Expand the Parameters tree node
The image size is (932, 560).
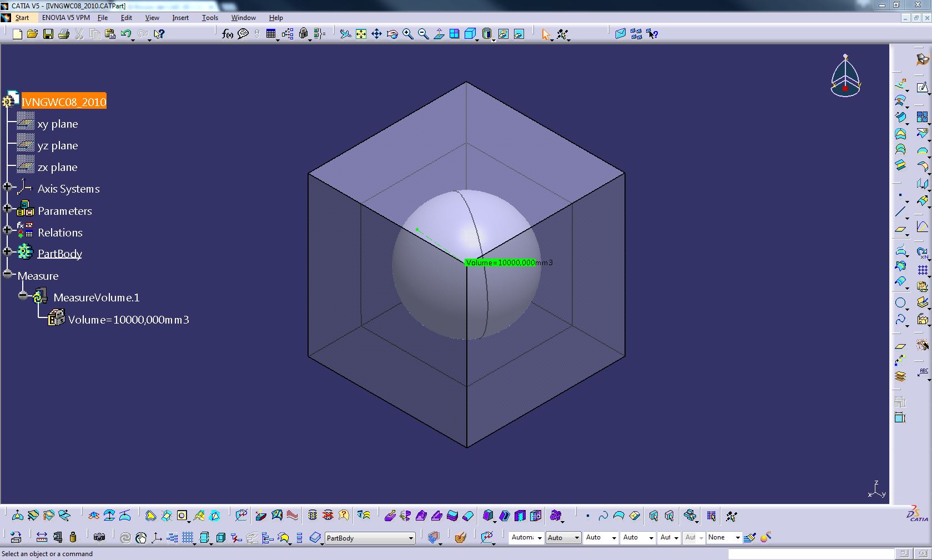point(7,208)
